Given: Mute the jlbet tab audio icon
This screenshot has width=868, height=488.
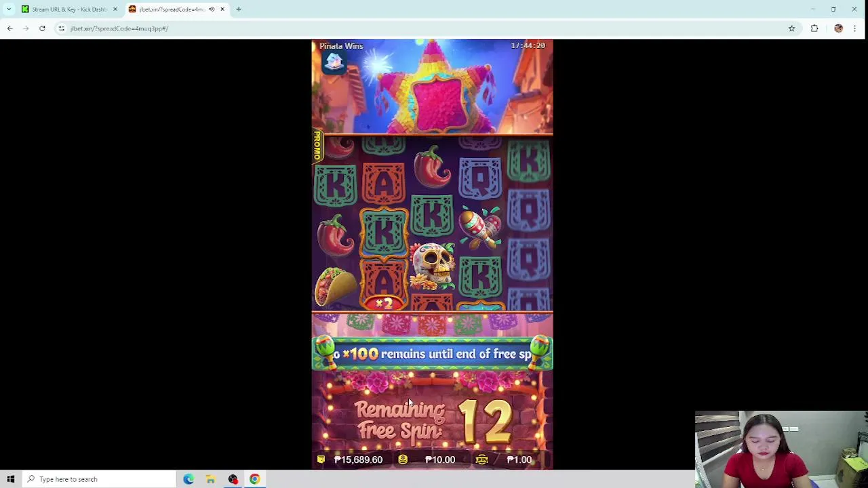Looking at the screenshot, I should pos(212,9).
